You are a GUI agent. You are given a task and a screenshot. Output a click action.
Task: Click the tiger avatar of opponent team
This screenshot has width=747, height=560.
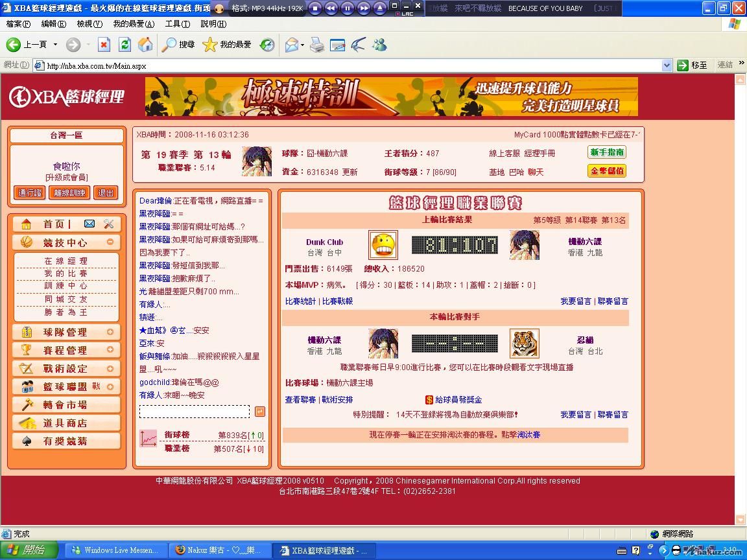[524, 343]
